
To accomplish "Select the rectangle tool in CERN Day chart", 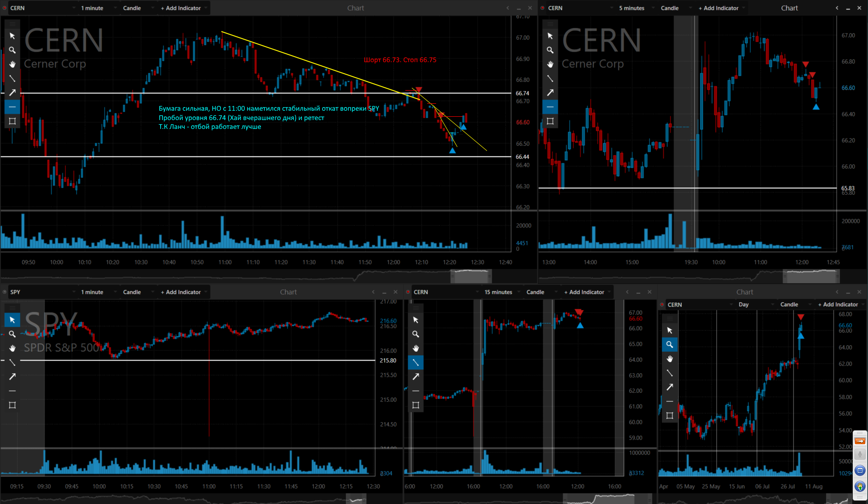I will (x=670, y=416).
